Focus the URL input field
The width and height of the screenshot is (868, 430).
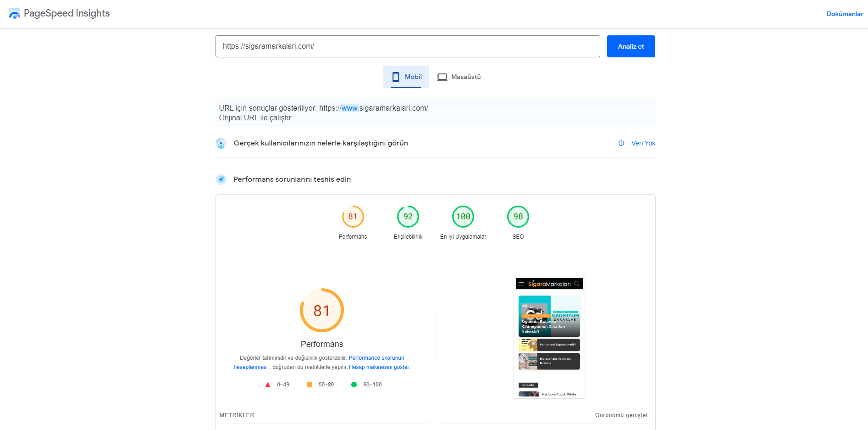pos(408,46)
